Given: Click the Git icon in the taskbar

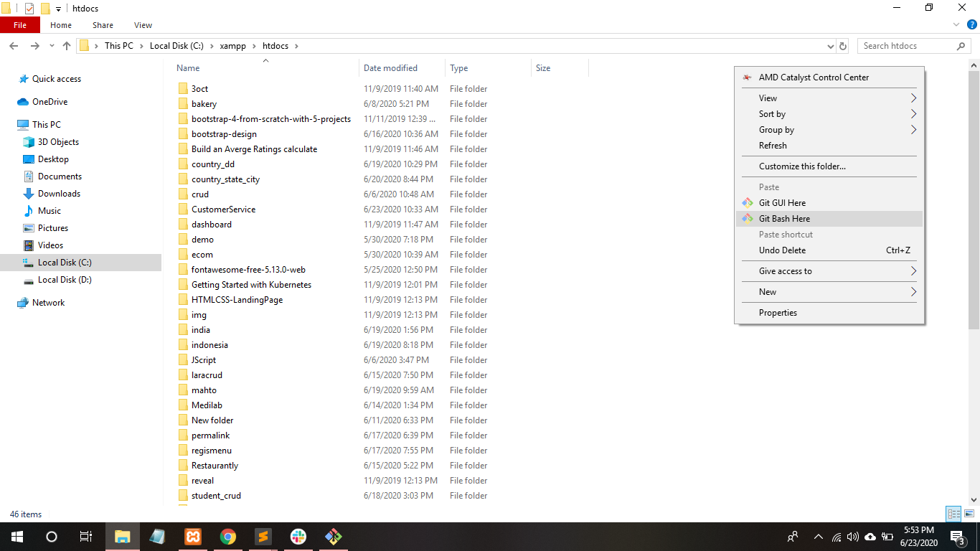Looking at the screenshot, I should click(x=334, y=537).
